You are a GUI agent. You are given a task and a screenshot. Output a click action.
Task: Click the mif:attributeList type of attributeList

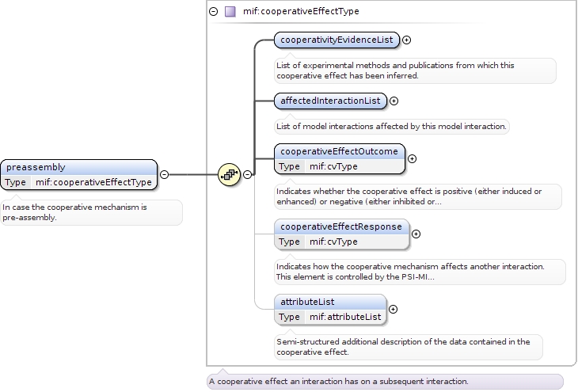(x=345, y=317)
